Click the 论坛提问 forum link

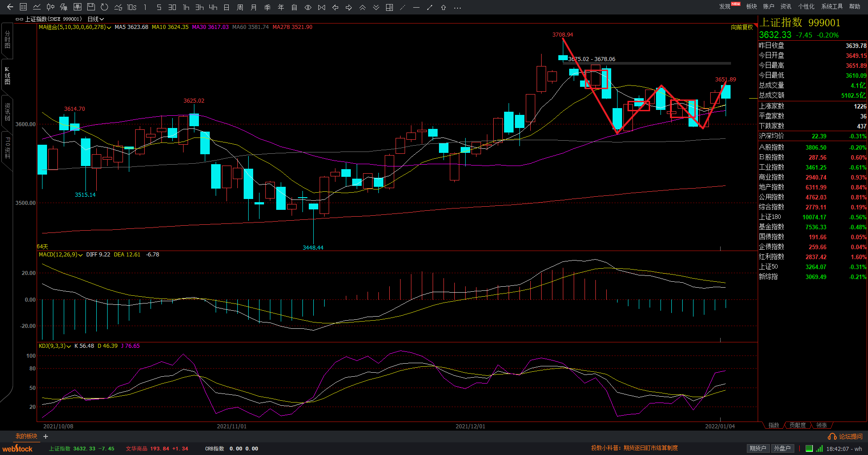[845, 436]
